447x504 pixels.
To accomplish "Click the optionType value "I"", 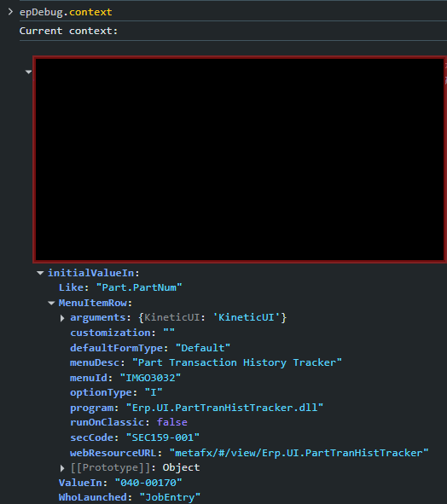I will [x=154, y=392].
